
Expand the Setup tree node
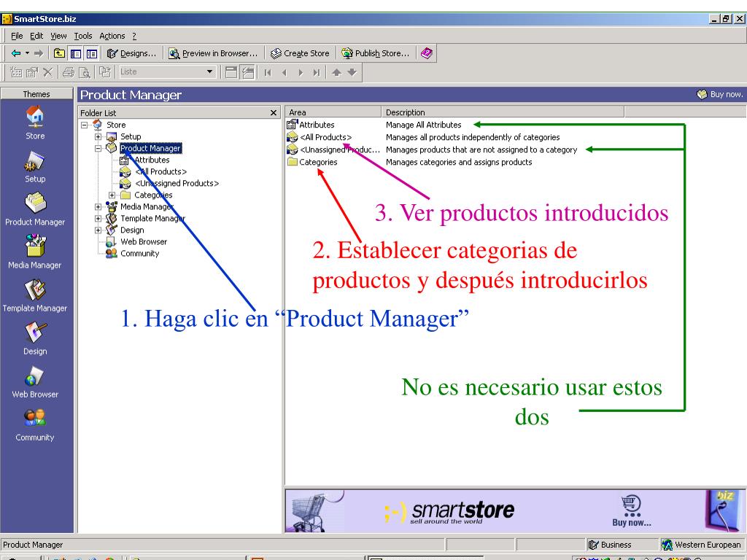click(98, 136)
